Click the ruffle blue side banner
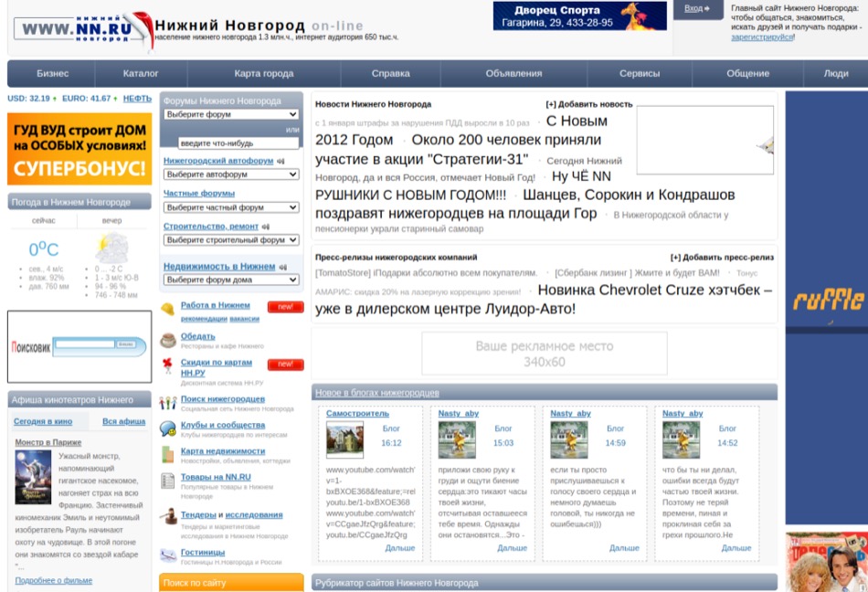The width and height of the screenshot is (868, 592). (827, 308)
